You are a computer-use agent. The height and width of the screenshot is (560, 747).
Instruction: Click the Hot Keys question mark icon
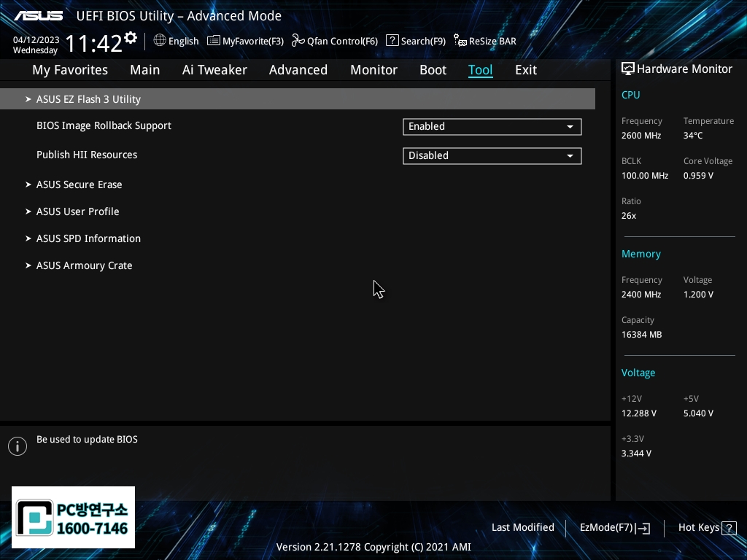pos(729,528)
